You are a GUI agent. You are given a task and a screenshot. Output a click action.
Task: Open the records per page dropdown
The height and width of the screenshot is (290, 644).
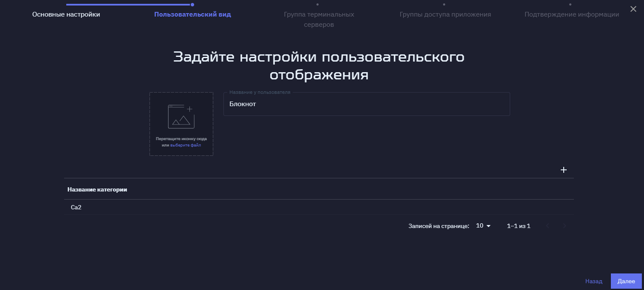[x=483, y=226]
